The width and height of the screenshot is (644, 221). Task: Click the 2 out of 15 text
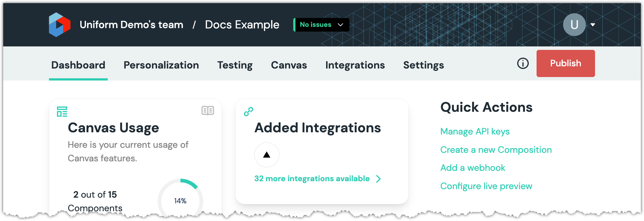(x=95, y=194)
